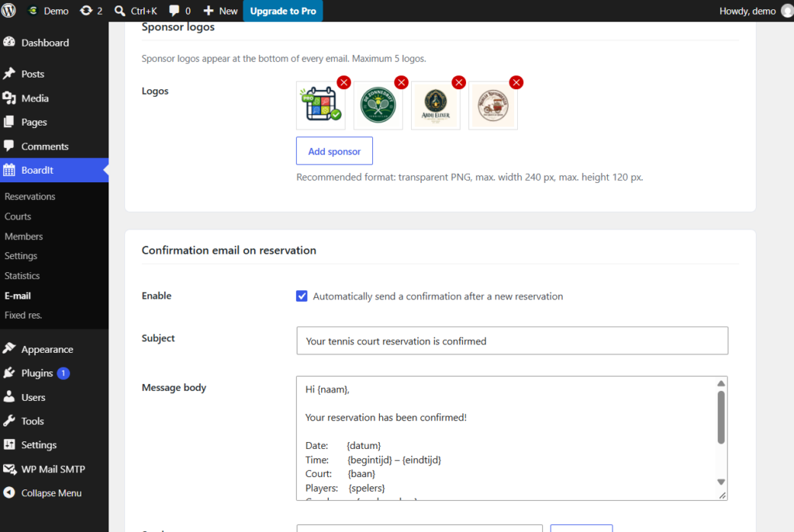Click the Plugins update count badge
Screen dimensions: 794x532
coord(64,373)
